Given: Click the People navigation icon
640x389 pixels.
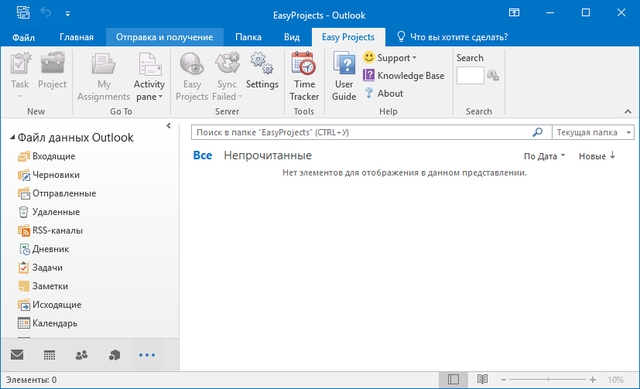Looking at the screenshot, I should tap(82, 355).
